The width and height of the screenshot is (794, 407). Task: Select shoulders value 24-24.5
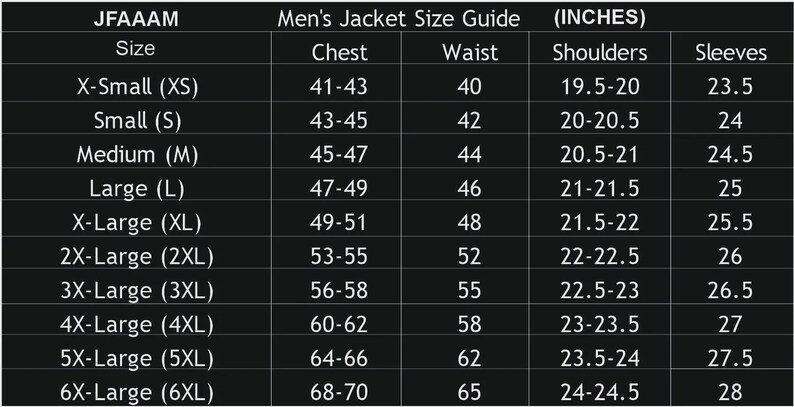[600, 392]
